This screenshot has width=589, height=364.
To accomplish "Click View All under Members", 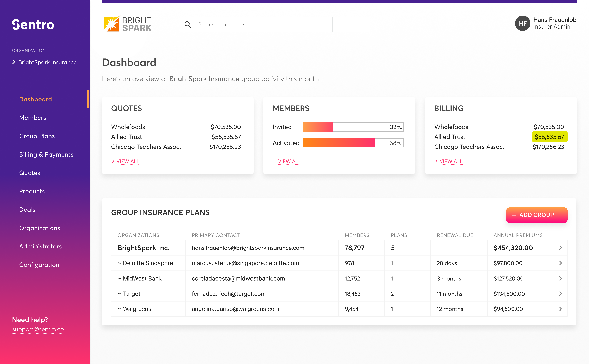I will click(289, 161).
